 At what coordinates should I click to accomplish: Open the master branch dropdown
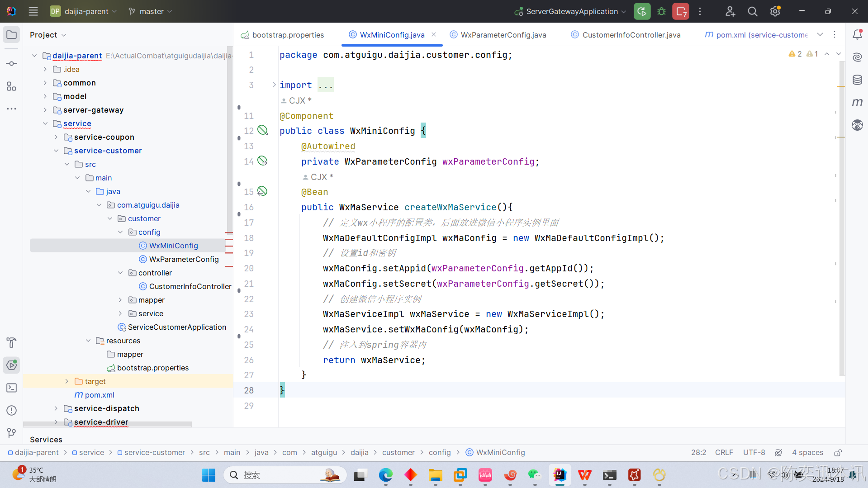tap(150, 11)
